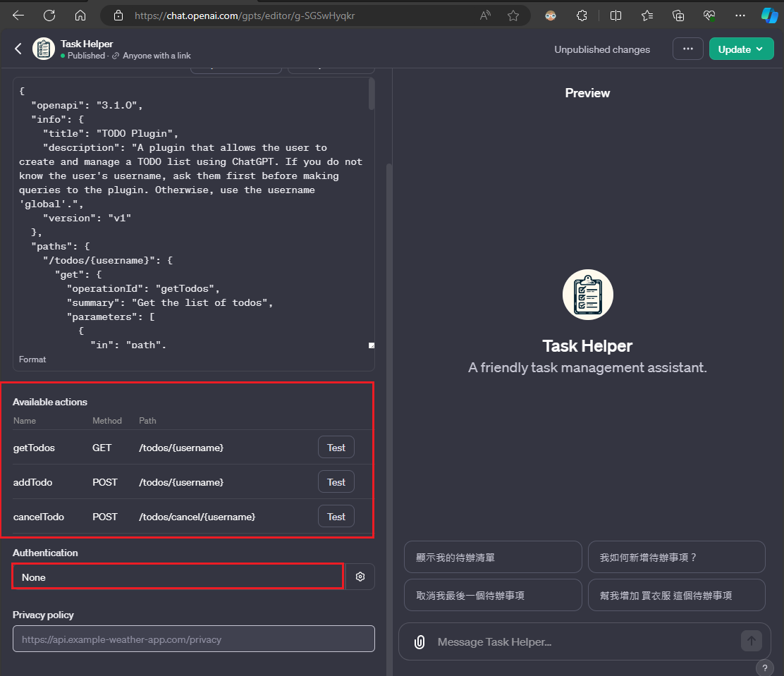Open the round face extension icon

coord(551,16)
